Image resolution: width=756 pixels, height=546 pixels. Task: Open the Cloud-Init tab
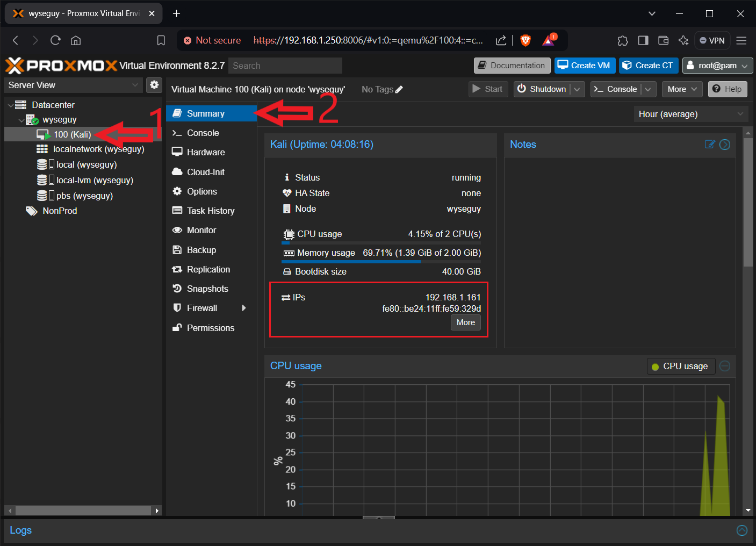[x=212, y=172]
